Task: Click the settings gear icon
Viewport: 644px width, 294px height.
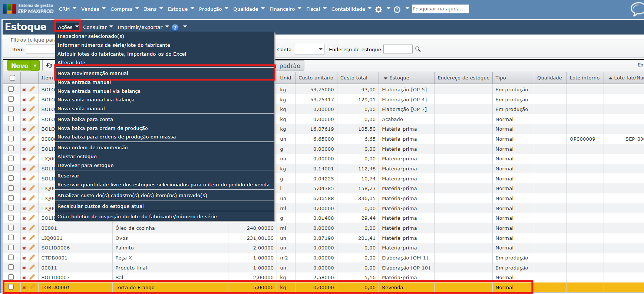Action: point(378,9)
